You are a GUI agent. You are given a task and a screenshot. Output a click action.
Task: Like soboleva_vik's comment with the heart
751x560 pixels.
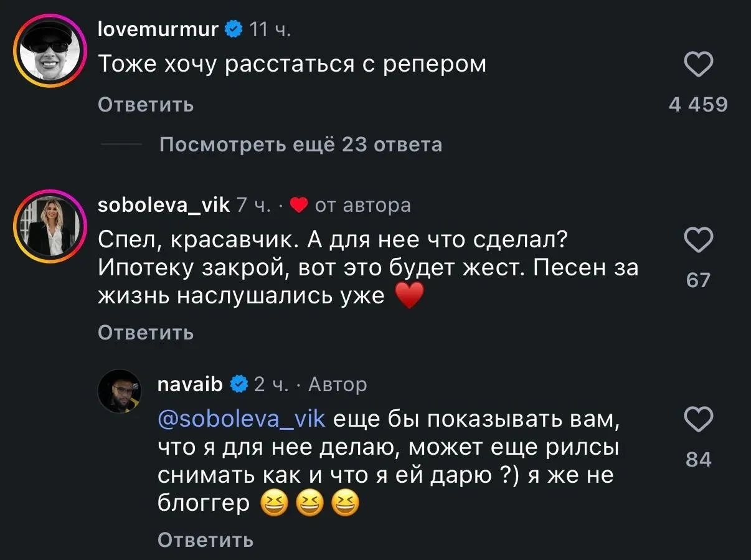point(698,241)
